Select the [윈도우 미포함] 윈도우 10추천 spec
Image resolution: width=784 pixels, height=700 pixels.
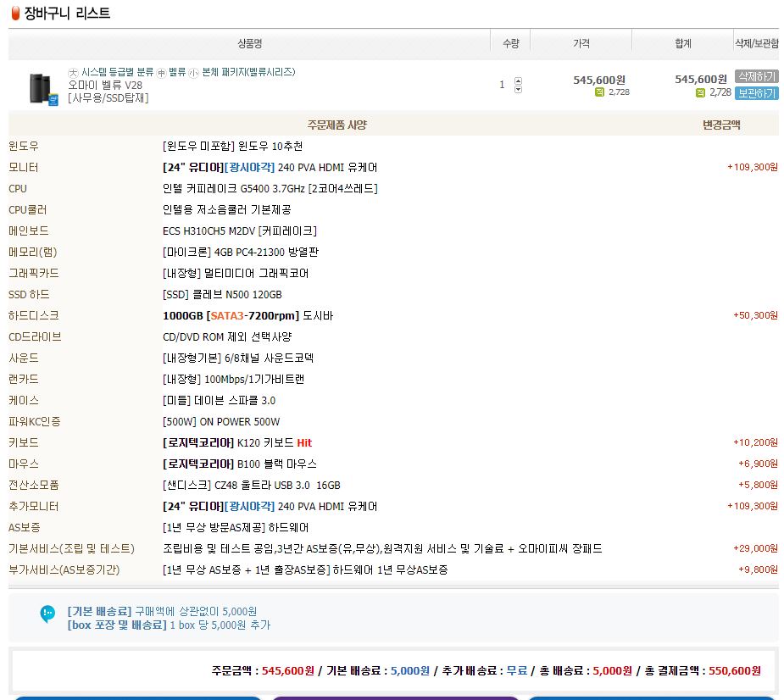(232, 146)
